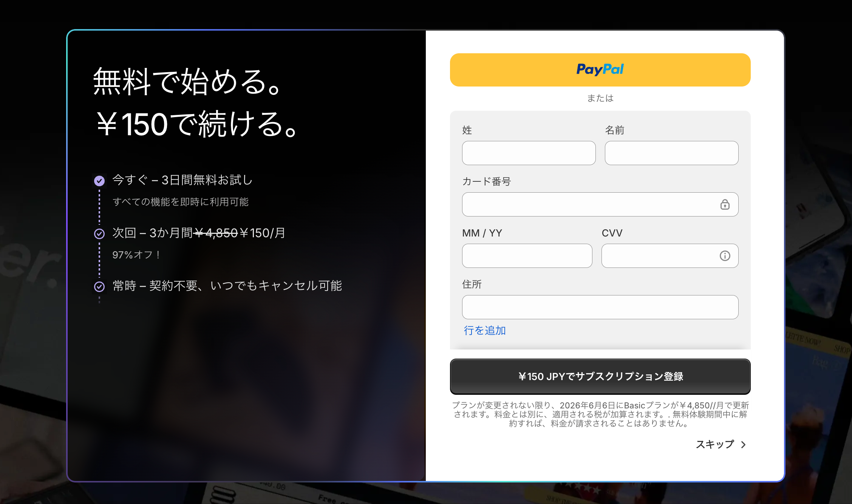Select the 住所 address input field
Image resolution: width=852 pixels, height=504 pixels.
[600, 307]
